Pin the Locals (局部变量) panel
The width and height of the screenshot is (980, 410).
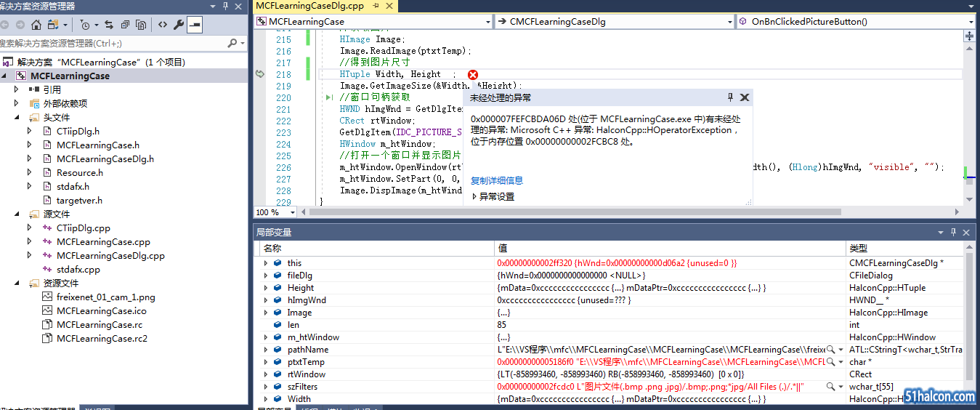tap(953, 233)
